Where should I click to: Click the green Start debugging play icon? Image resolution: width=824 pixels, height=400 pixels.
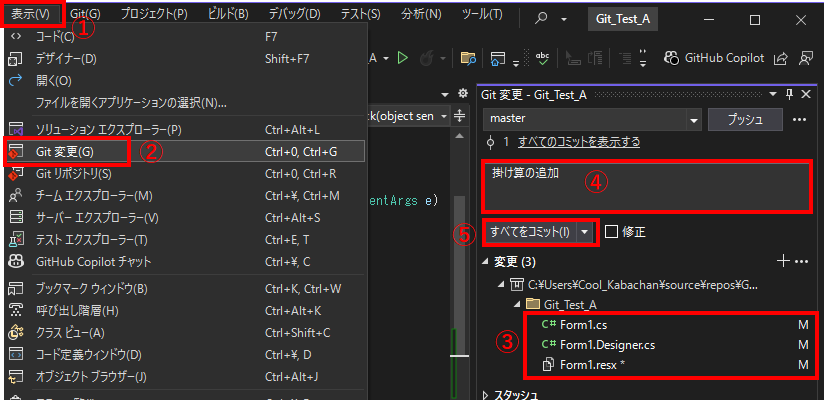tap(403, 58)
